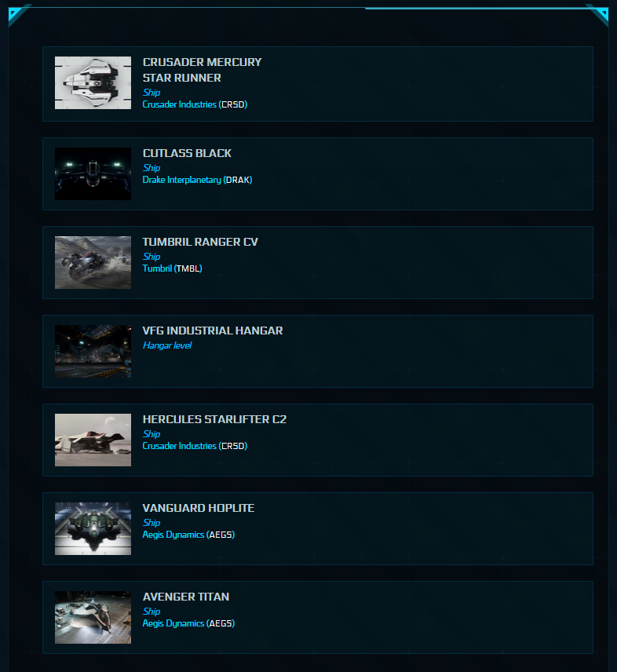Click the top-right cyan corner bracket
This screenshot has height=672, width=617.
[598, 15]
